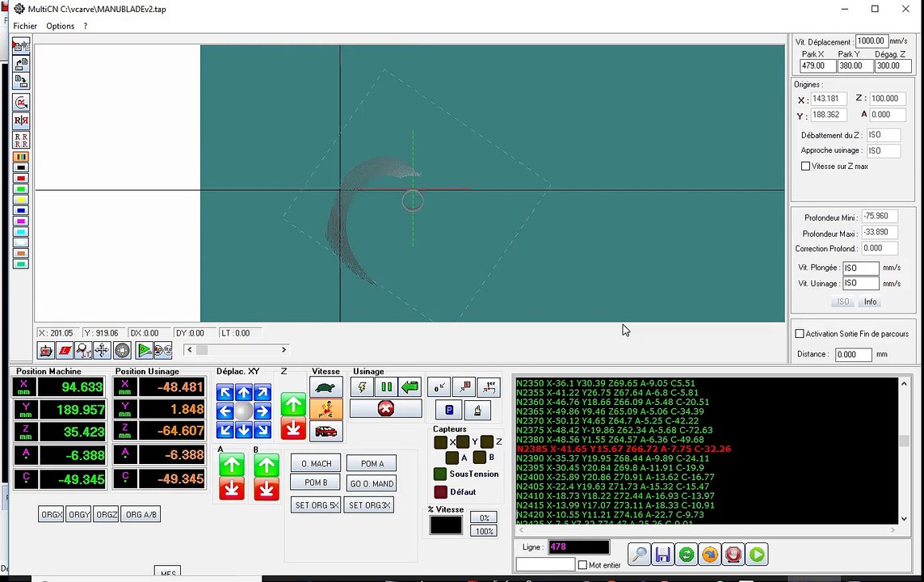The width and height of the screenshot is (924, 582).
Task: Jog XY diagonally up-left with blue arrow
Action: click(225, 392)
